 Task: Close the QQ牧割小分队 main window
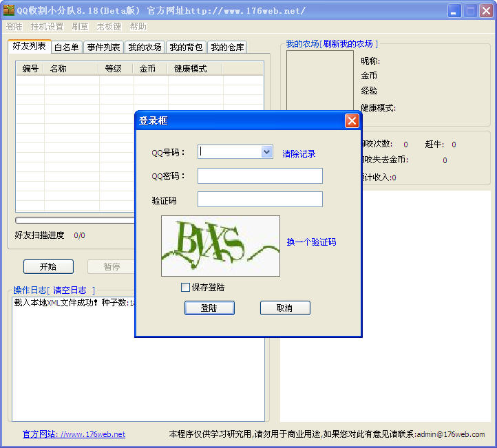click(486, 11)
